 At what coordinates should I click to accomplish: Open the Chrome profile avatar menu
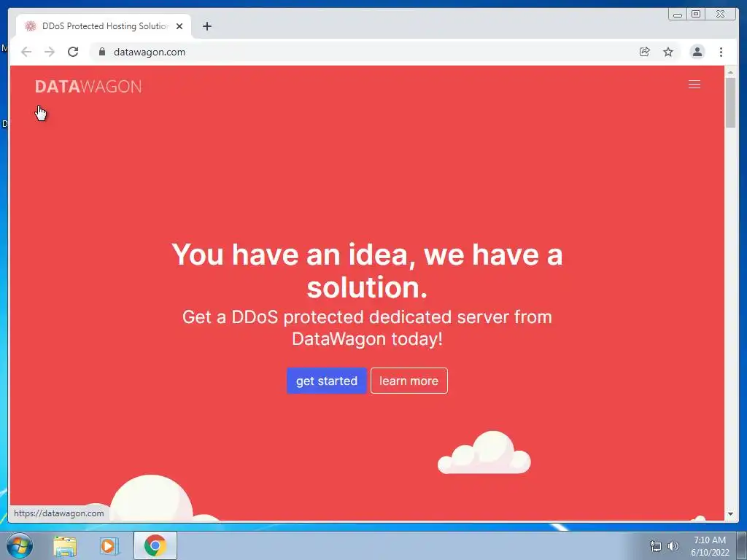[x=697, y=52]
